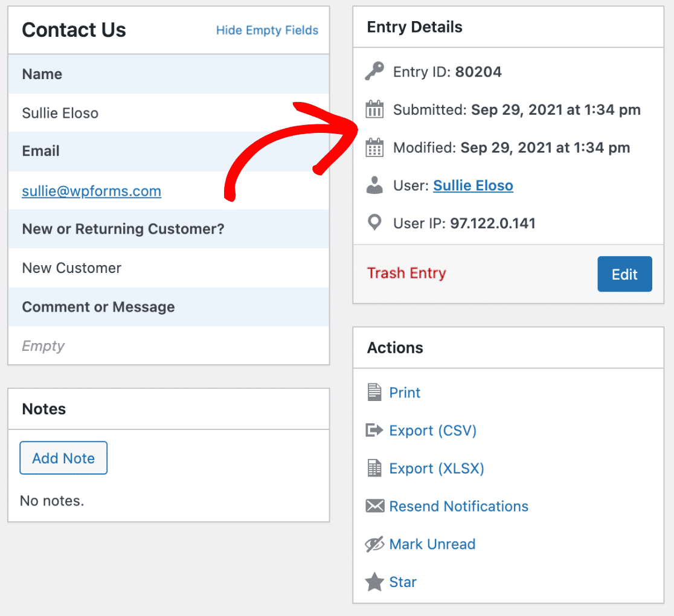
Task: Hide empty fields in the Contact Us entry
Action: click(x=267, y=30)
